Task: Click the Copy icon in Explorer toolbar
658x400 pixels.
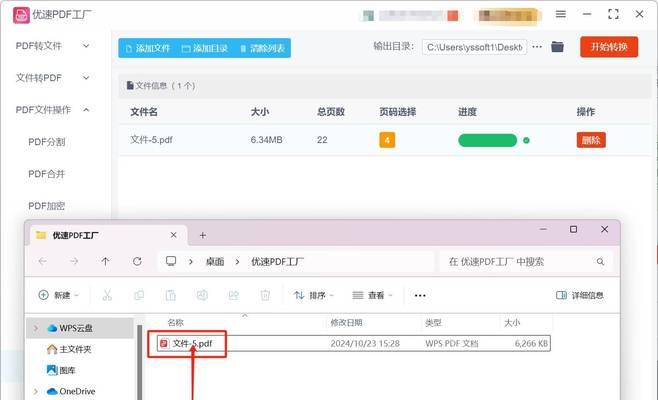Action: pyautogui.click(x=139, y=295)
